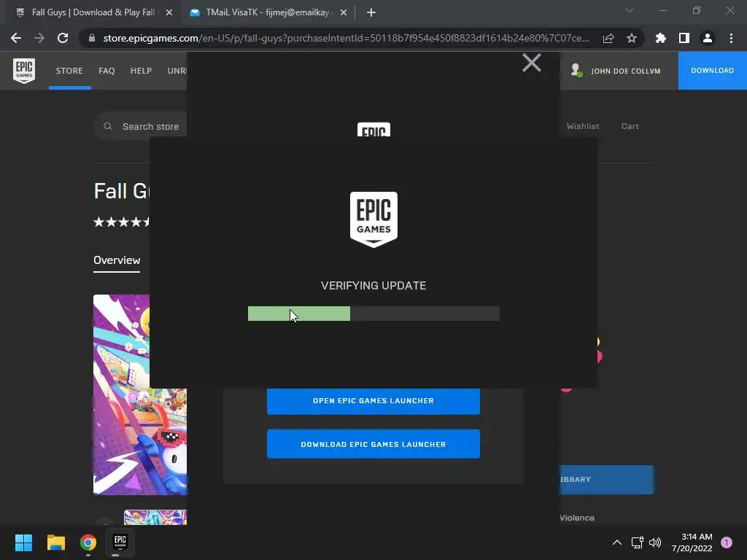The width and height of the screenshot is (747, 560).
Task: Click DOWNLOAD EPIC GAMES LAUNCHER button
Action: click(373, 444)
